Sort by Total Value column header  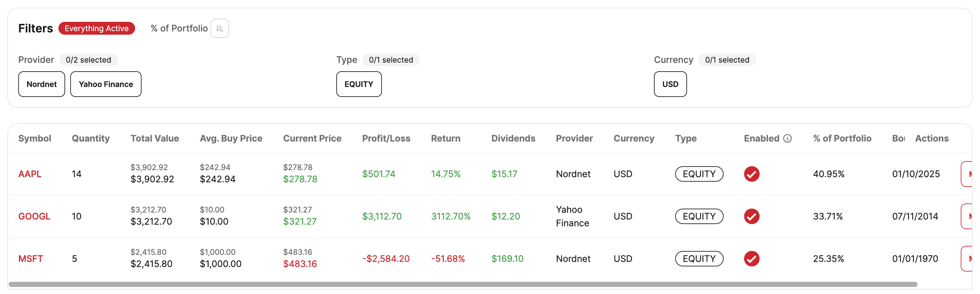(x=154, y=138)
